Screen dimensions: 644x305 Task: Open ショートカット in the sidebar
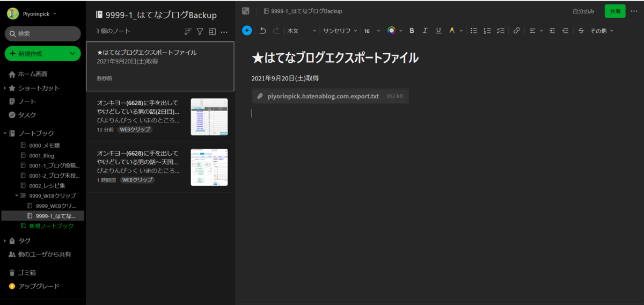[x=39, y=88]
